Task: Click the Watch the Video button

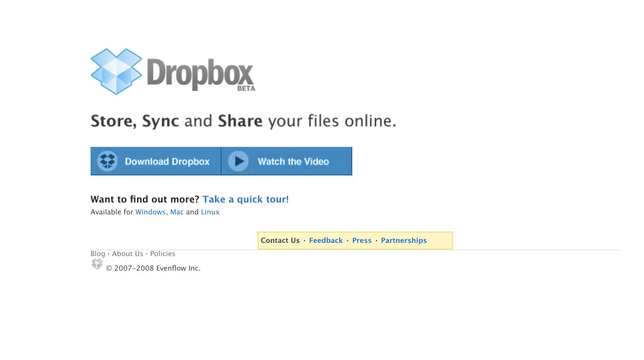Action: point(287,161)
